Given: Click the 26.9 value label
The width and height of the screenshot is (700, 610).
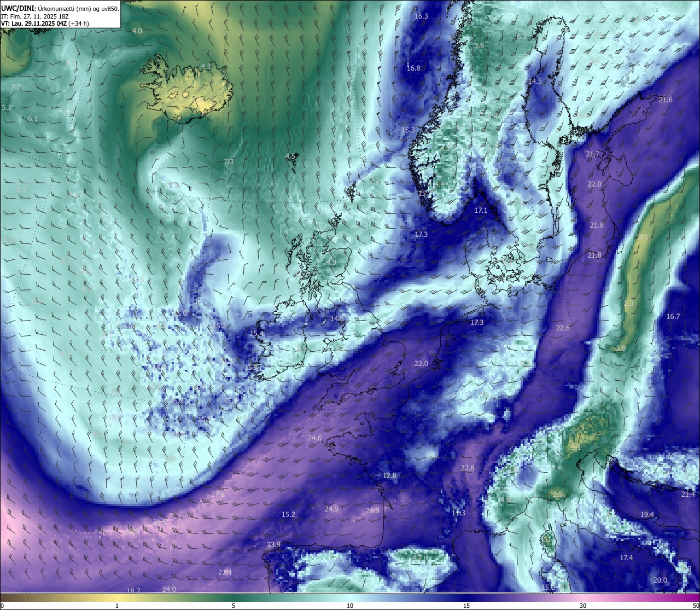Looking at the screenshot, I should [372, 511].
